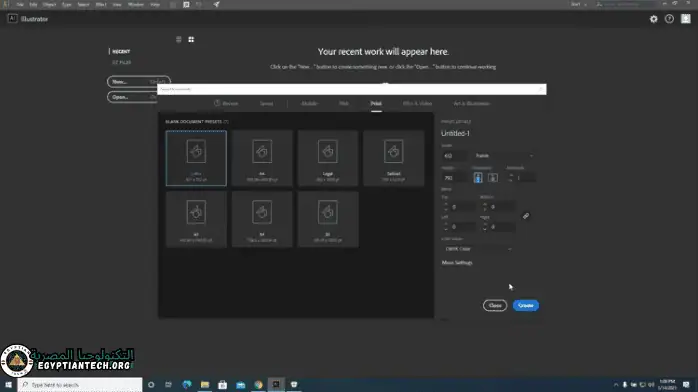Launch Chrome from the taskbar
Screen dimensions: 698x392
pyautogui.click(x=258, y=384)
